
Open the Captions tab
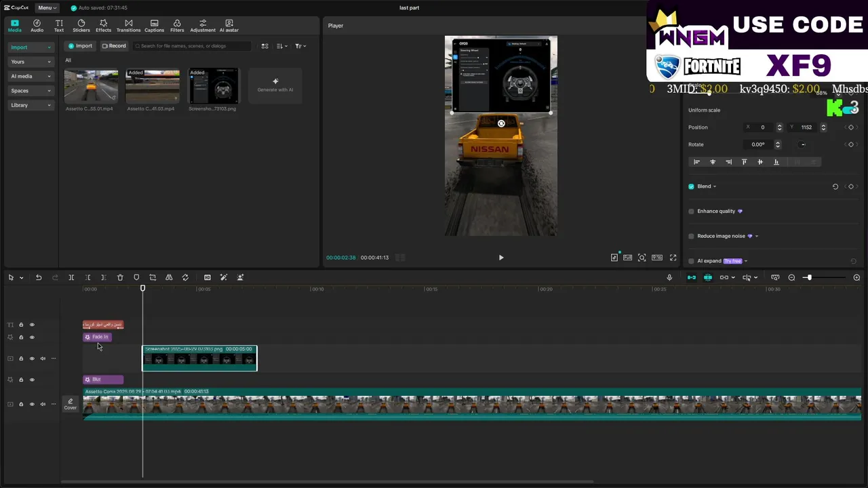click(x=154, y=26)
